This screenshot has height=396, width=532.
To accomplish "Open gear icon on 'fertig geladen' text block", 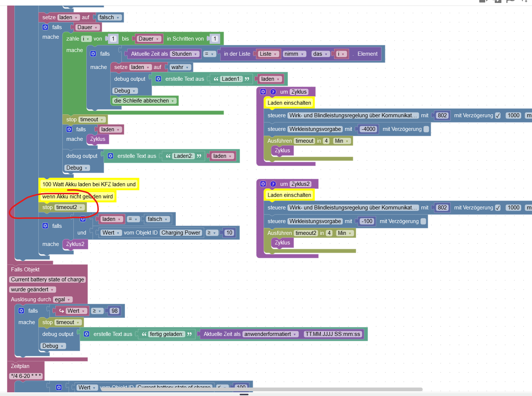I will (87, 334).
